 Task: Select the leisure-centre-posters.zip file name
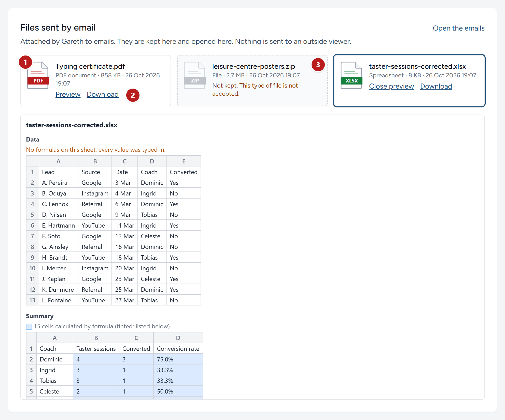coord(254,66)
